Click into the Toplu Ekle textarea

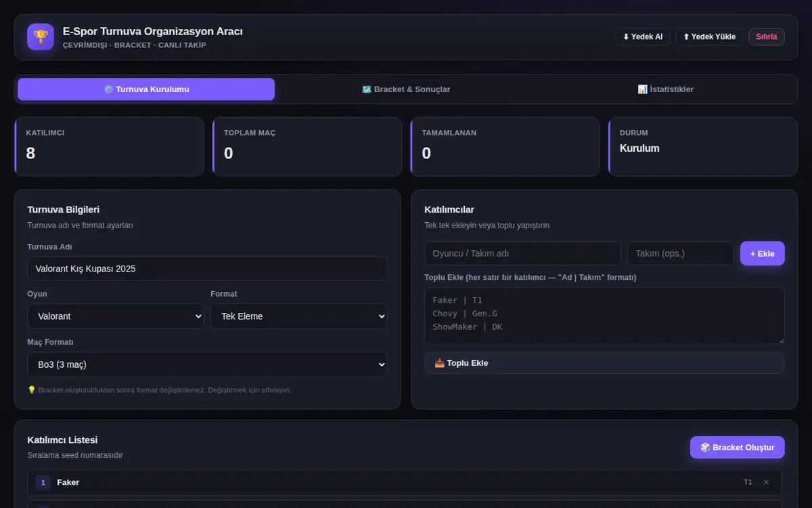[604, 316]
